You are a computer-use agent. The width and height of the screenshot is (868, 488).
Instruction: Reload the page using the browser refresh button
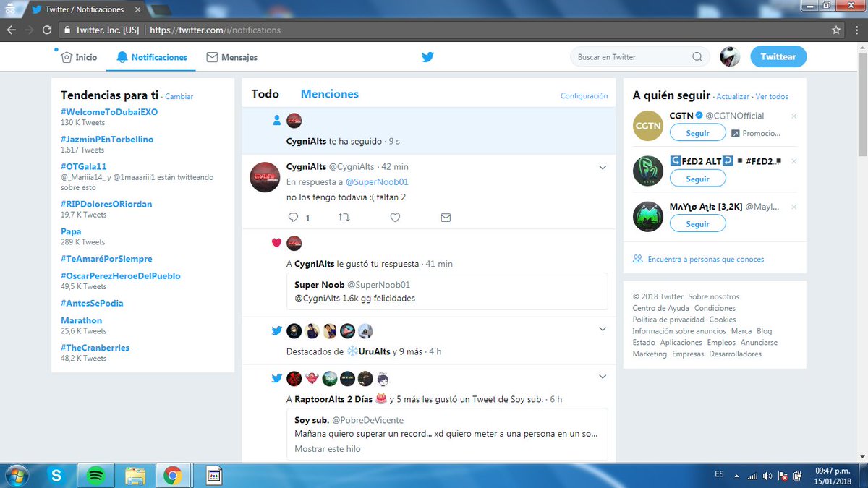[47, 30]
